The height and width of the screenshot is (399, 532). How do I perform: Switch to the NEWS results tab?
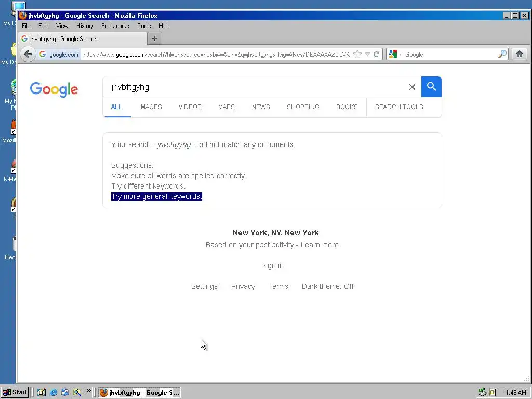click(261, 107)
